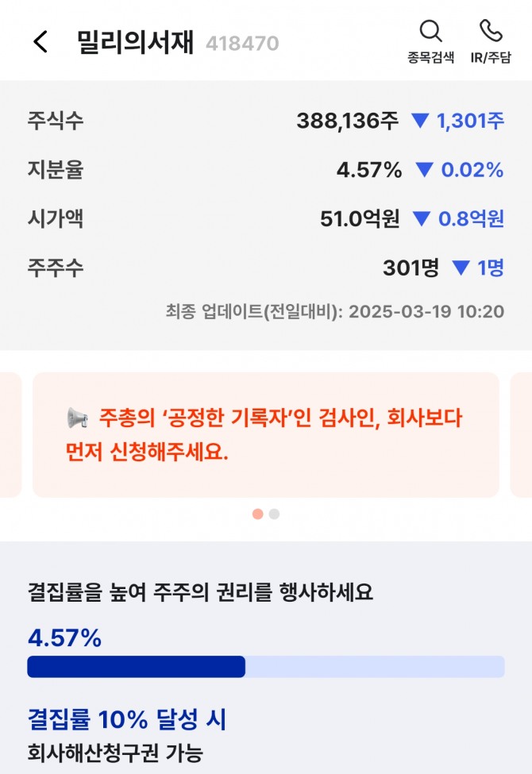The image size is (532, 774).
Task: Tap the 밀리의서재 stock title
Action: coord(136,42)
